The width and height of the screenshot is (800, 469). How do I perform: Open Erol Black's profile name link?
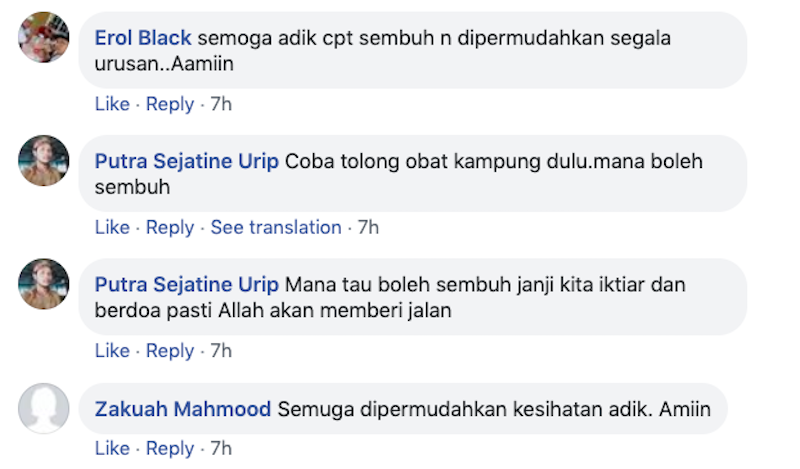coord(144,39)
